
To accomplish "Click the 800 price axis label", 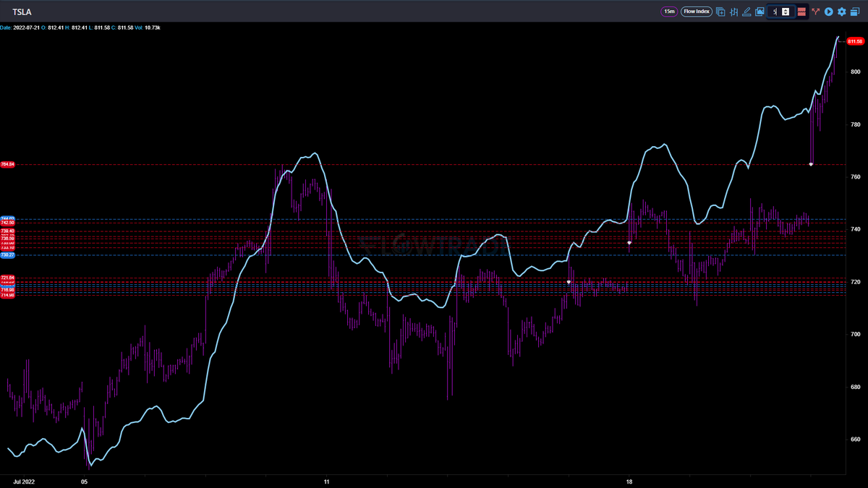I will pyautogui.click(x=855, y=72).
